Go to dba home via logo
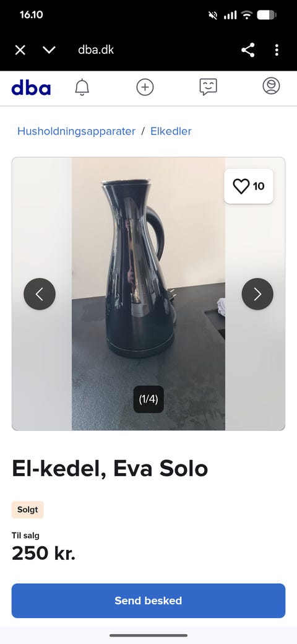This screenshot has width=297, height=644. (x=31, y=87)
